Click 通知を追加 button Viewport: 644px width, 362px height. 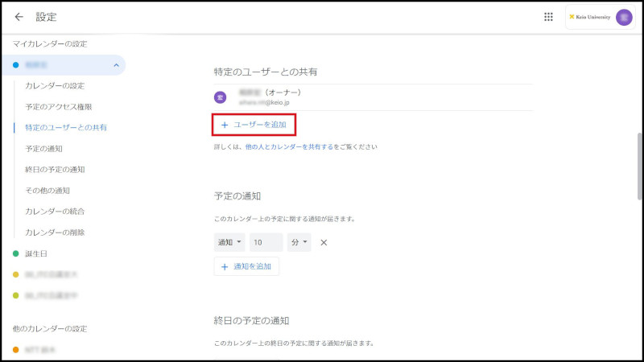(x=246, y=266)
